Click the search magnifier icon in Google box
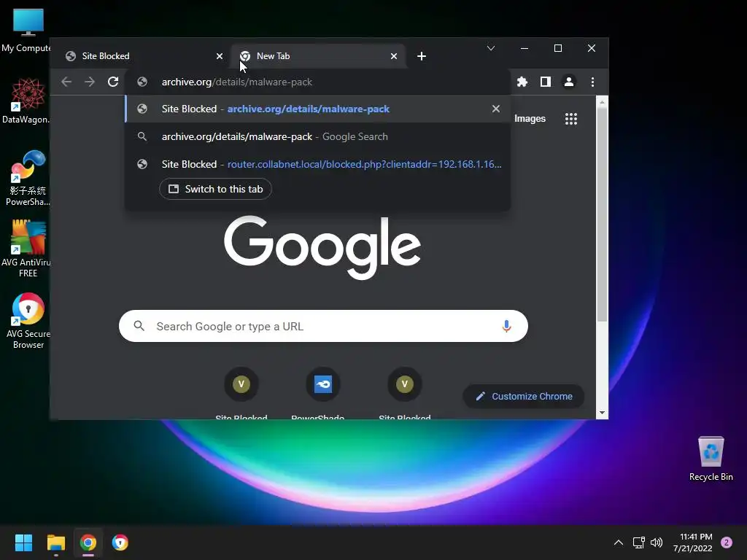 (x=139, y=326)
